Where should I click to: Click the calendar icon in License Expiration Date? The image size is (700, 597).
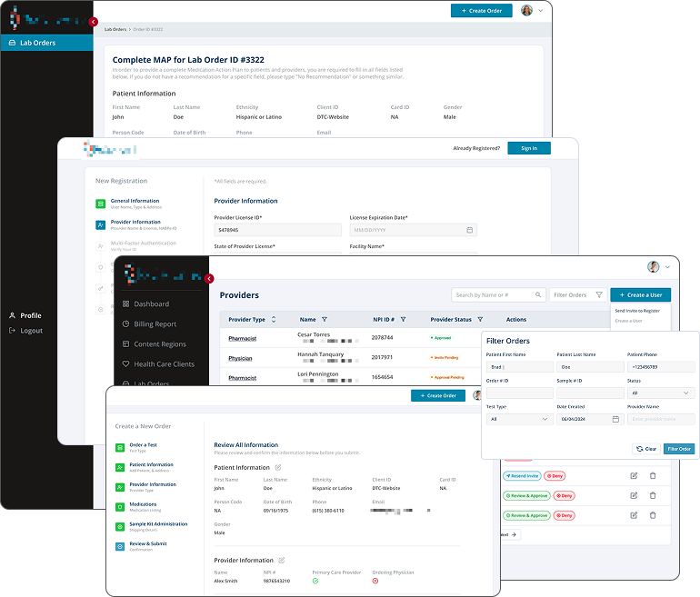(469, 230)
